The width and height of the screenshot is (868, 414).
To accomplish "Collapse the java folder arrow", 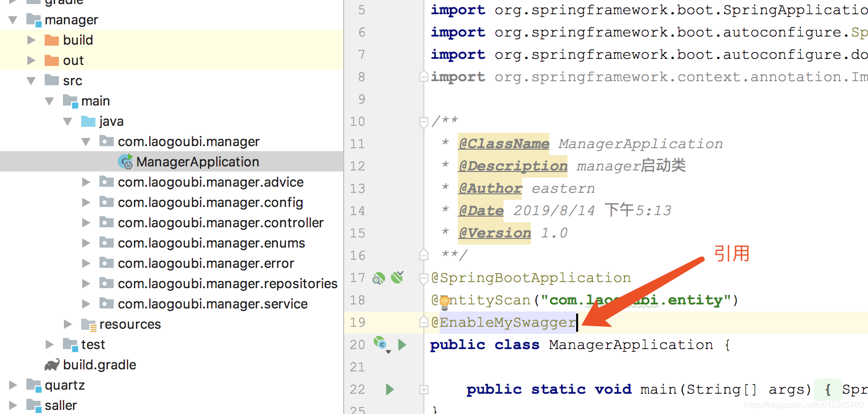I will (68, 121).
